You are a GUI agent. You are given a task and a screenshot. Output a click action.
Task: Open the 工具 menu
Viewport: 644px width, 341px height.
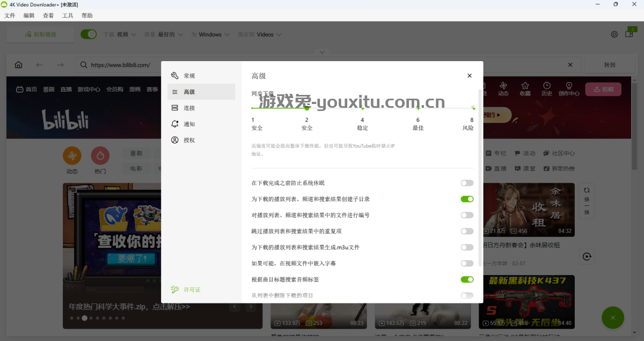point(68,16)
